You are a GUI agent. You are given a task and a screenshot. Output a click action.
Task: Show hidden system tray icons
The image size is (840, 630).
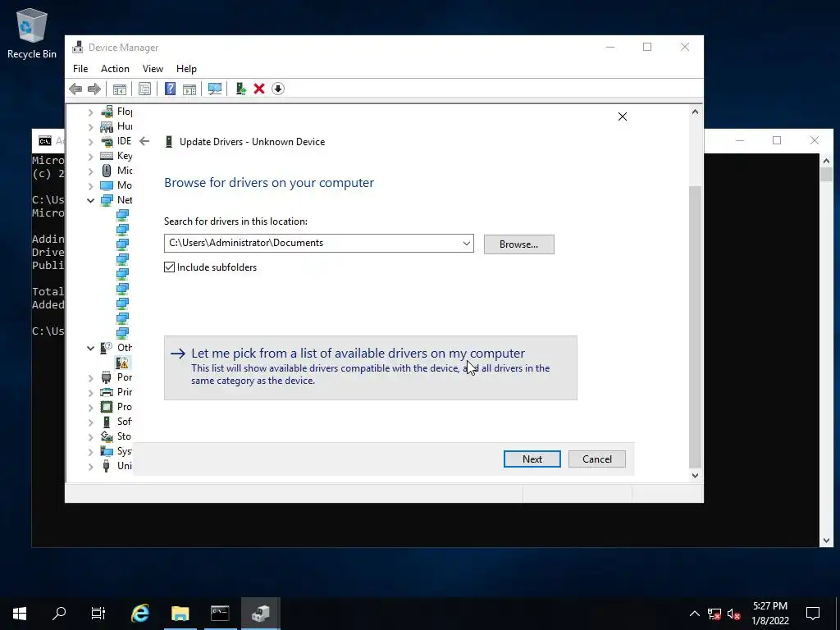694,614
